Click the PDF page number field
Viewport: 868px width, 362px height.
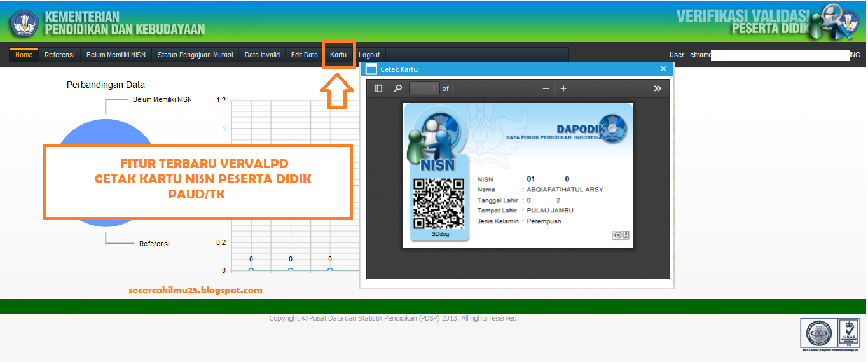[424, 88]
